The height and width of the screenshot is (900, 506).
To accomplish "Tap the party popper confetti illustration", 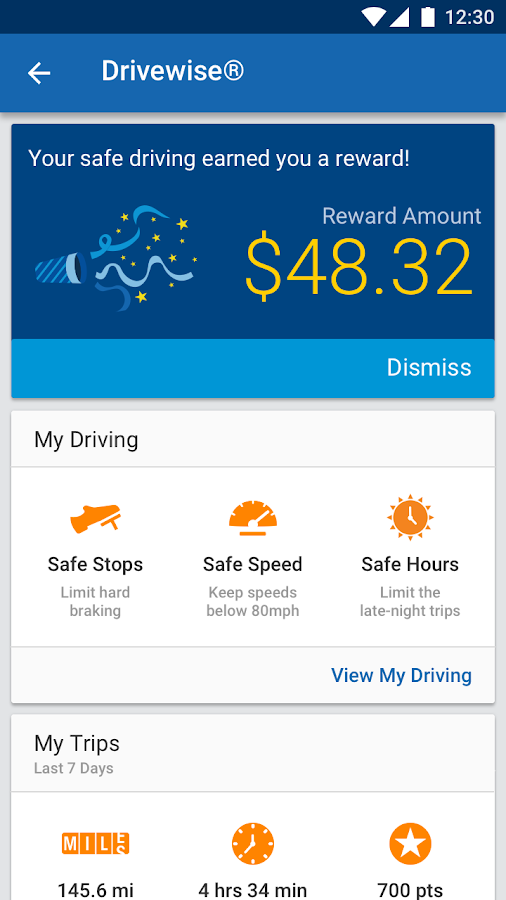I will (116, 258).
